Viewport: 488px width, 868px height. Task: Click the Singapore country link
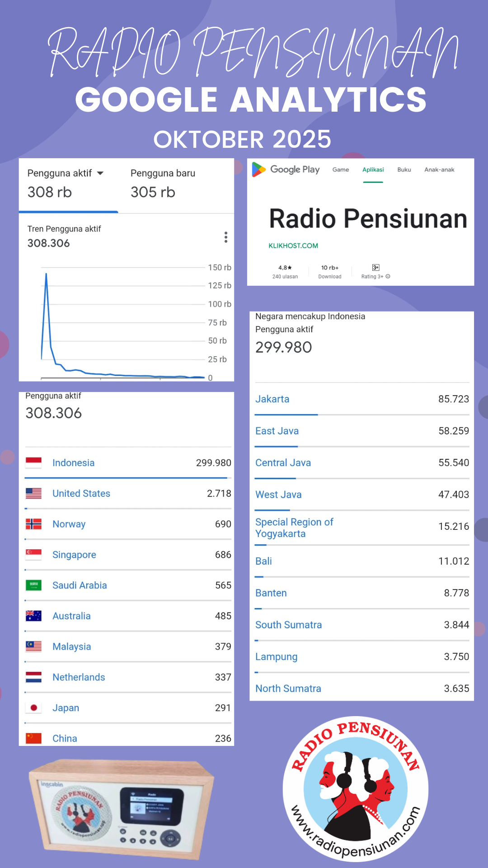coord(74,555)
